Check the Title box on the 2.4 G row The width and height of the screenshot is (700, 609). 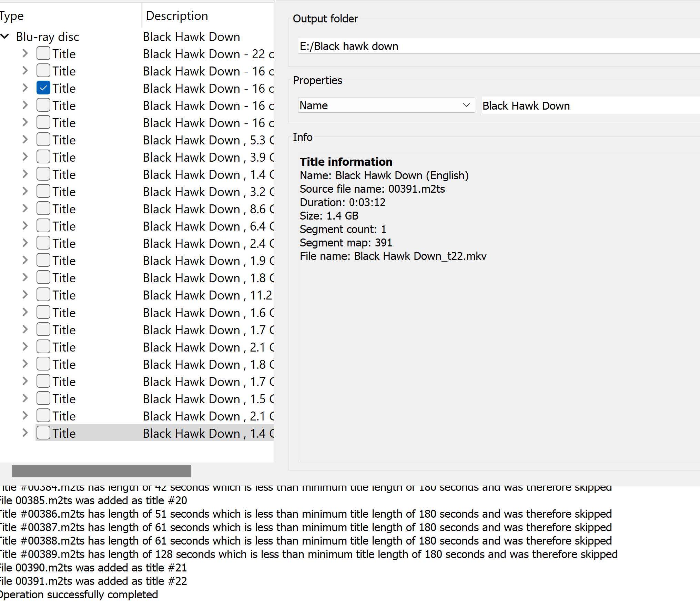tap(43, 243)
